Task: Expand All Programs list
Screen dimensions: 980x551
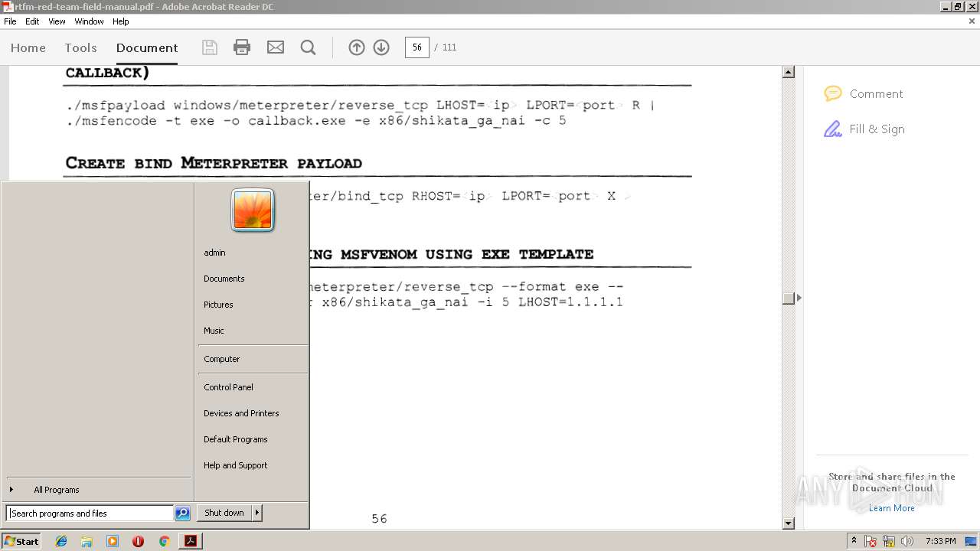Action: coord(57,490)
